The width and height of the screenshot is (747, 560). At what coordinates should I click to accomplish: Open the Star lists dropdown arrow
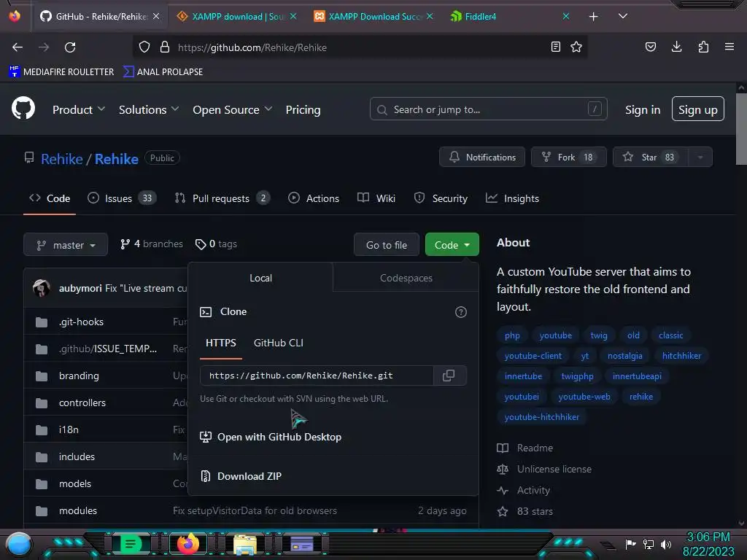pyautogui.click(x=700, y=157)
